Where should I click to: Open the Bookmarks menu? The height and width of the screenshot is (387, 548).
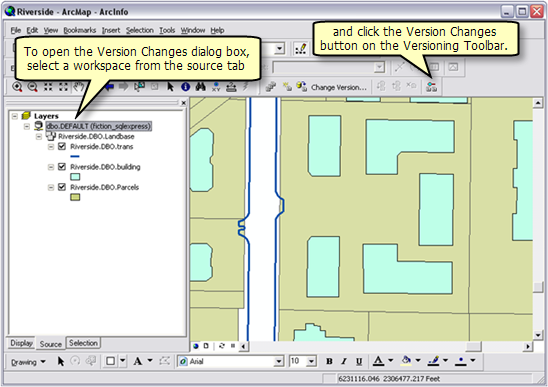click(x=80, y=30)
